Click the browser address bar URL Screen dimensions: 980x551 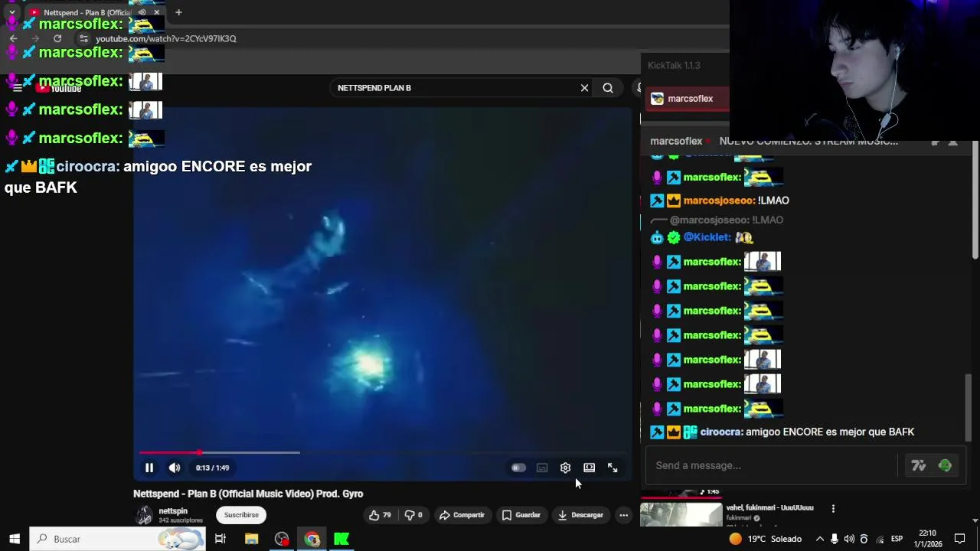pyautogui.click(x=165, y=38)
